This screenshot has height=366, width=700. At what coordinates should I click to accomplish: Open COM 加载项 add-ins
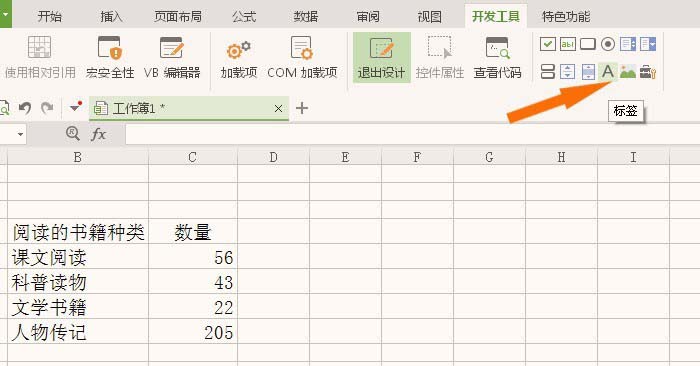tap(302, 58)
